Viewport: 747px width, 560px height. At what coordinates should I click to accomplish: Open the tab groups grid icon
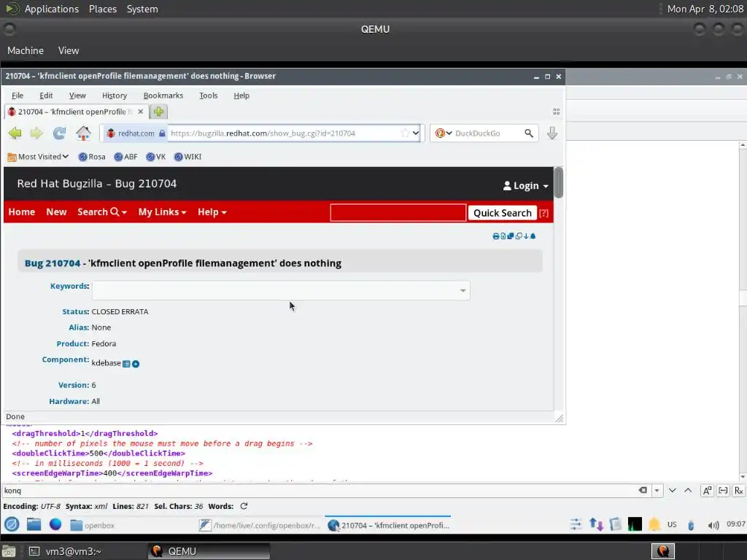tap(556, 112)
